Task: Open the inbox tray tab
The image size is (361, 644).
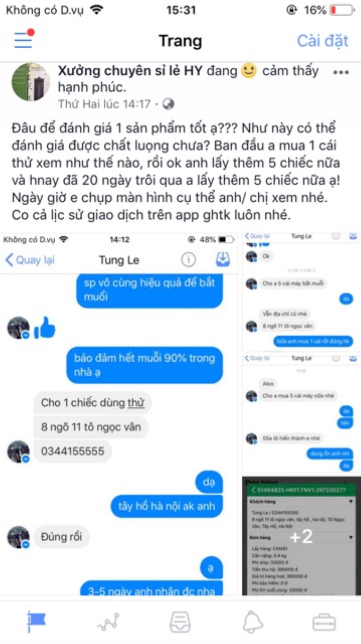Action: pyautogui.click(x=180, y=622)
